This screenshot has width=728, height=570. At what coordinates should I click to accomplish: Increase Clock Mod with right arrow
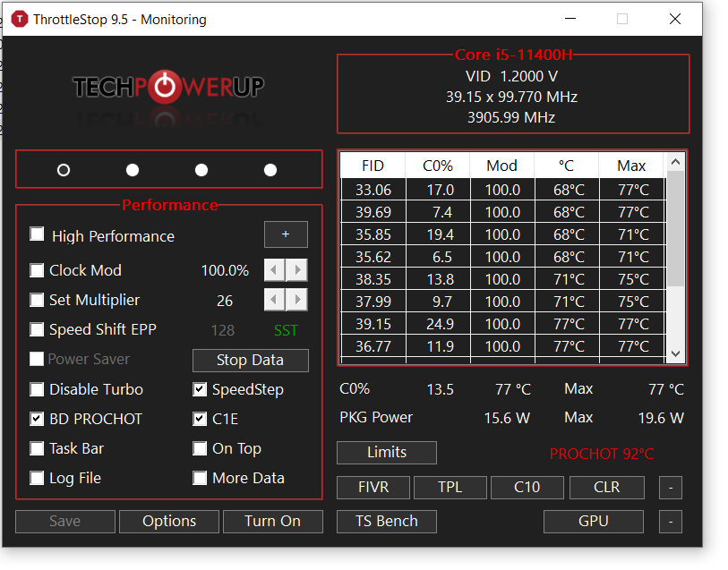coord(296,270)
